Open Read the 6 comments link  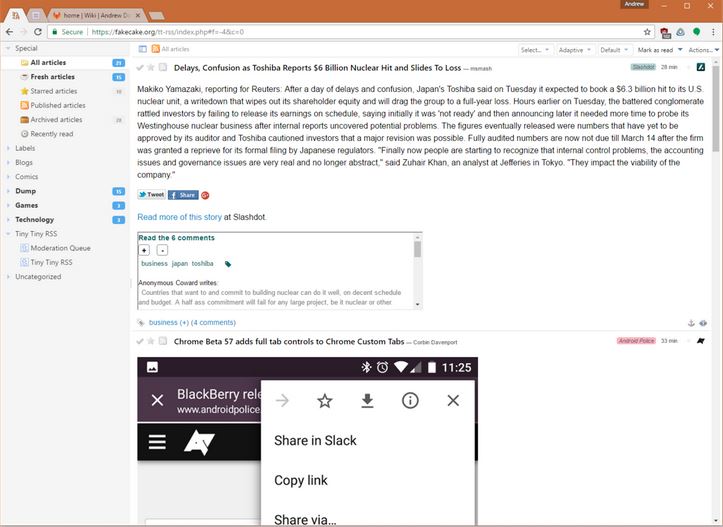tap(176, 237)
